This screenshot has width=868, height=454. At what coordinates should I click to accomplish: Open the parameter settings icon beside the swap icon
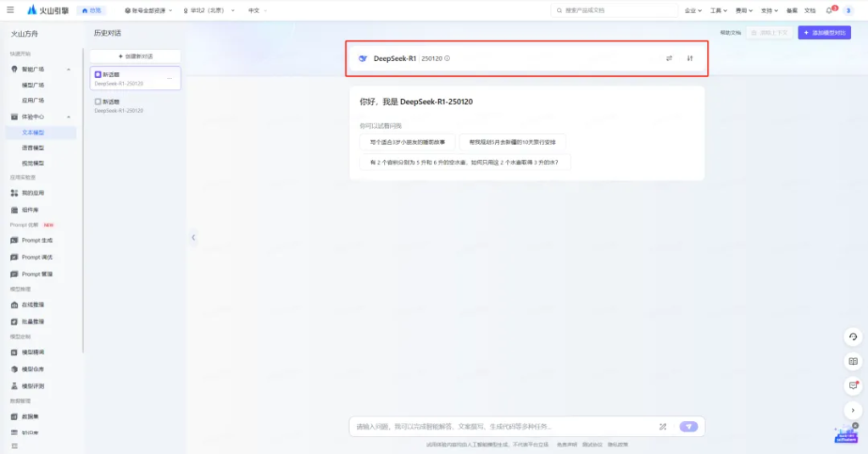(690, 58)
